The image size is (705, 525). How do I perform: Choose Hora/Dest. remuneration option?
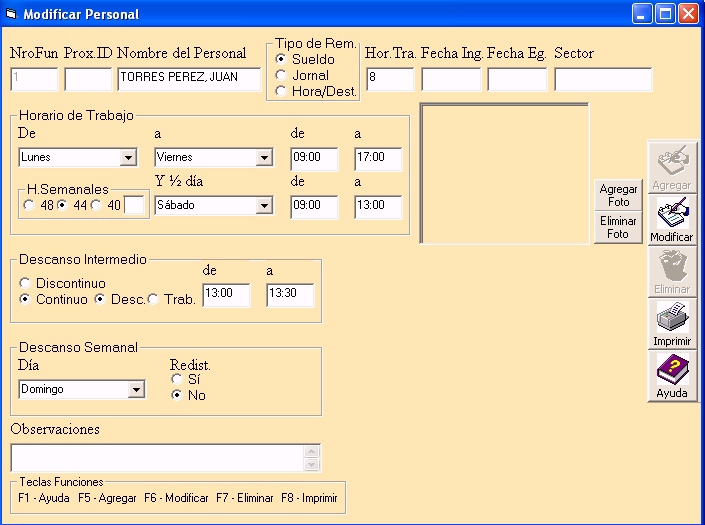(282, 91)
